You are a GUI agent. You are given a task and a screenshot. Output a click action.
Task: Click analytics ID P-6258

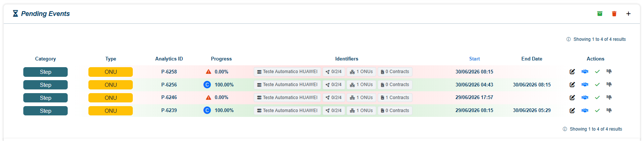pos(169,72)
